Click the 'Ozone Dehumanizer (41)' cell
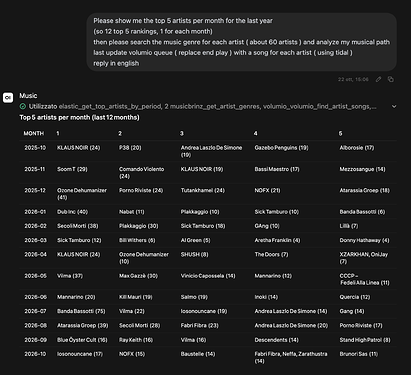This screenshot has height=375, width=411. 82,194
